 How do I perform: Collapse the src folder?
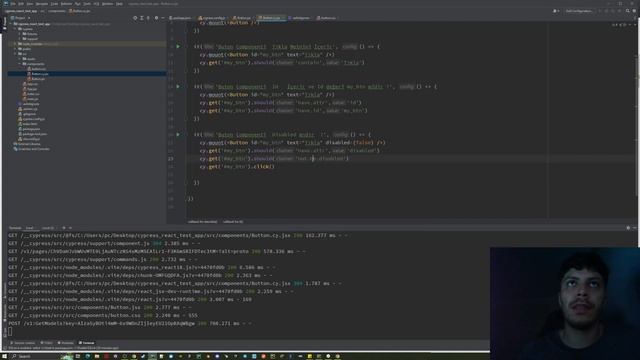(x=15, y=54)
